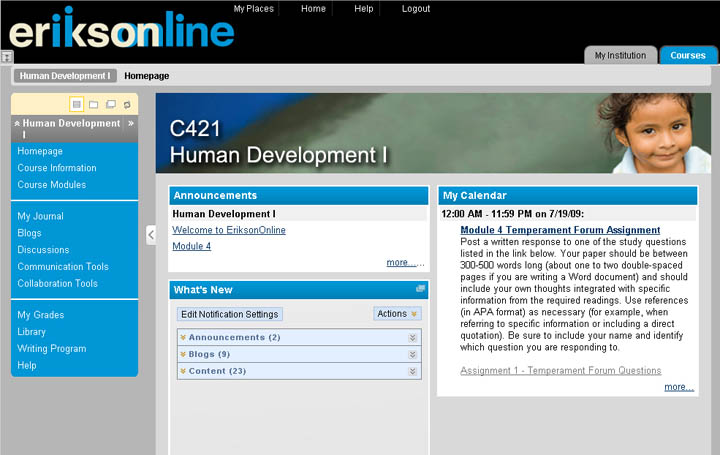Open Course Information in the sidebar

tap(57, 168)
